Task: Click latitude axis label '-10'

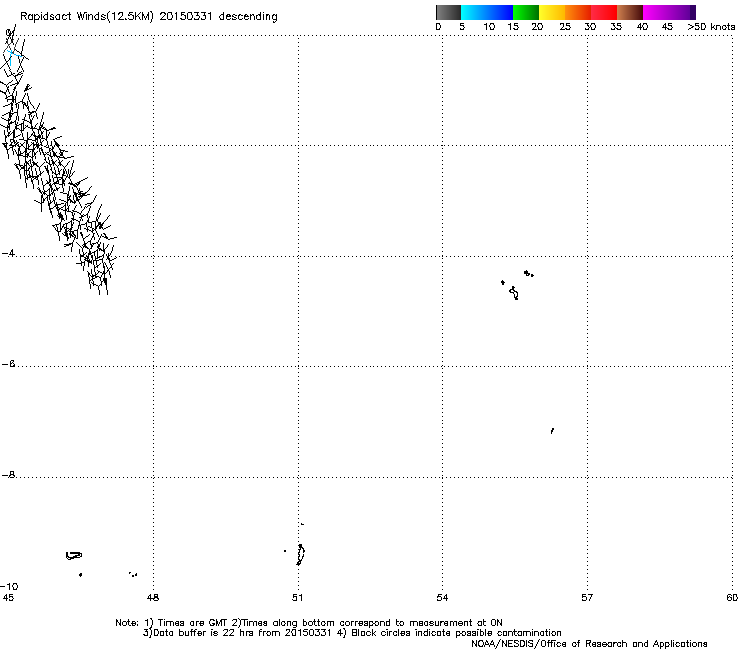Action: pyautogui.click(x=9, y=586)
